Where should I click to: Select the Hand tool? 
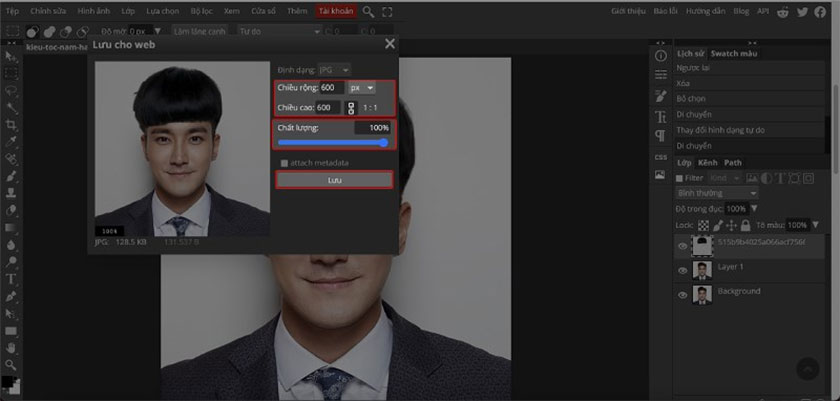click(x=11, y=347)
